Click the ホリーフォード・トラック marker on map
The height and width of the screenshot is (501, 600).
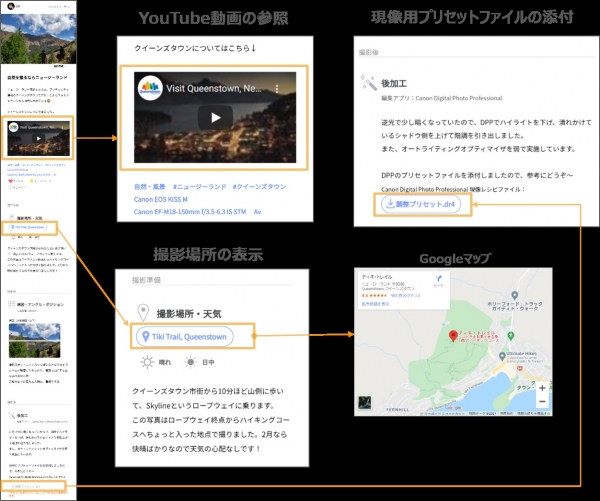click(515, 295)
